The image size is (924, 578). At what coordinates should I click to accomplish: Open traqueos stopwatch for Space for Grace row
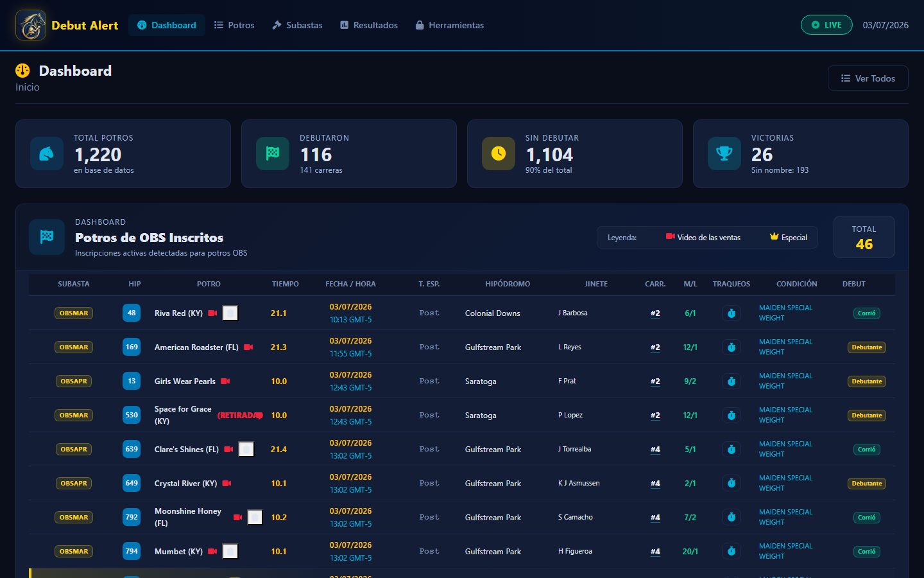point(732,416)
